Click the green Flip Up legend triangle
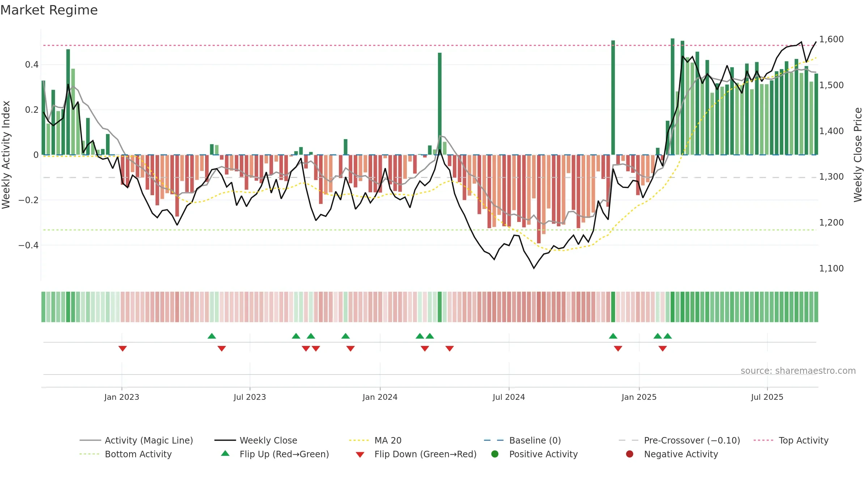Screen dimensions: 868x488 pos(225,453)
